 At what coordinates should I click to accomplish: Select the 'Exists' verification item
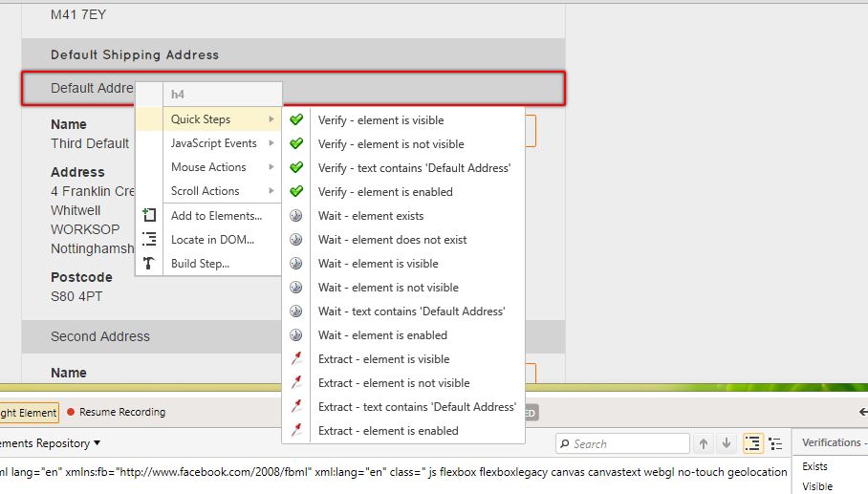click(x=814, y=466)
